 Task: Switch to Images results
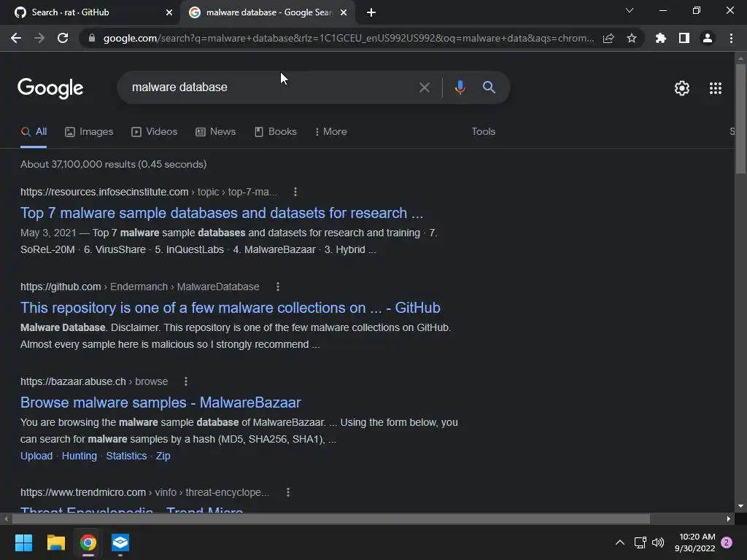[89, 132]
